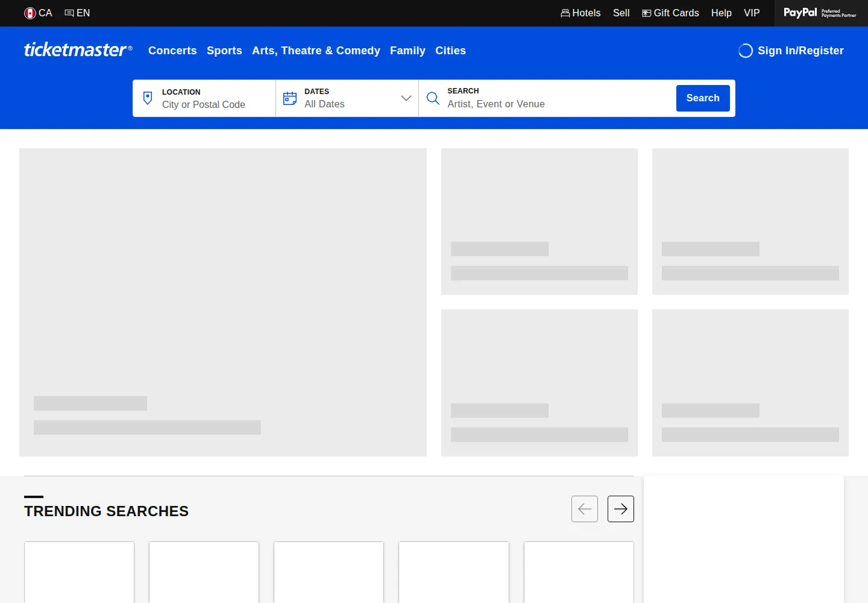Click the gift card icon
The width and height of the screenshot is (868, 603).
[646, 13]
